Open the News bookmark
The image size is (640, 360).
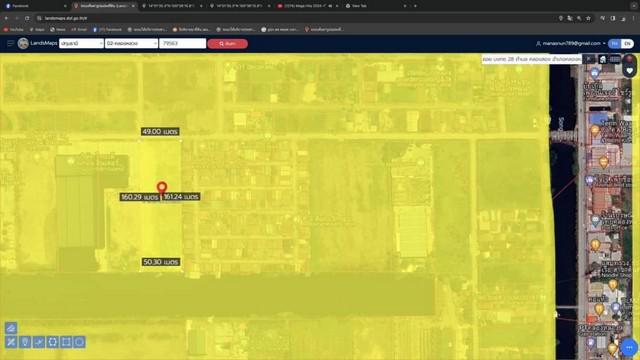[58, 29]
